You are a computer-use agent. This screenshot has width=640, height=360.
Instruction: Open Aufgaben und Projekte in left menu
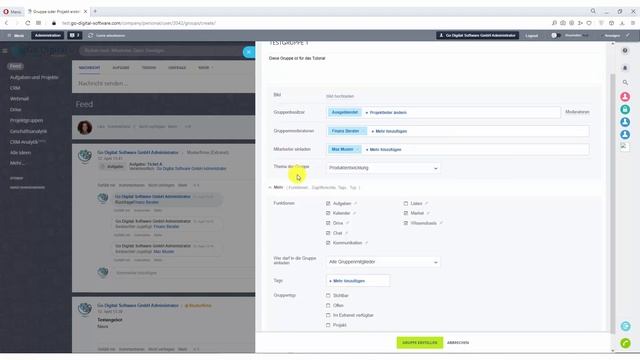(x=34, y=77)
